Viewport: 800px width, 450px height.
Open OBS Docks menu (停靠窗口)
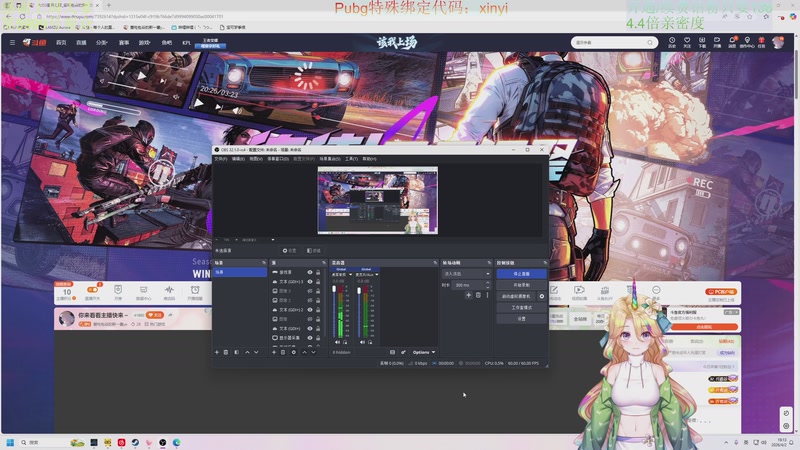coord(278,159)
